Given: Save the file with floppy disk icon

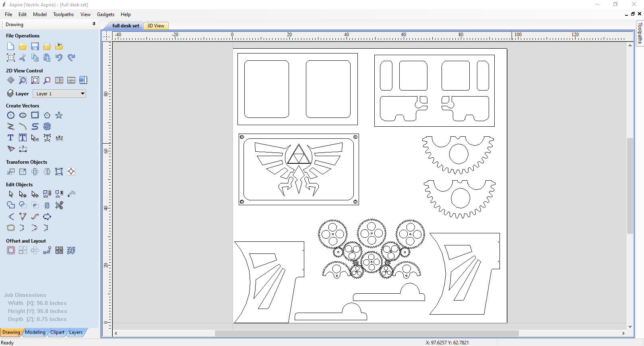Looking at the screenshot, I should tap(35, 46).
